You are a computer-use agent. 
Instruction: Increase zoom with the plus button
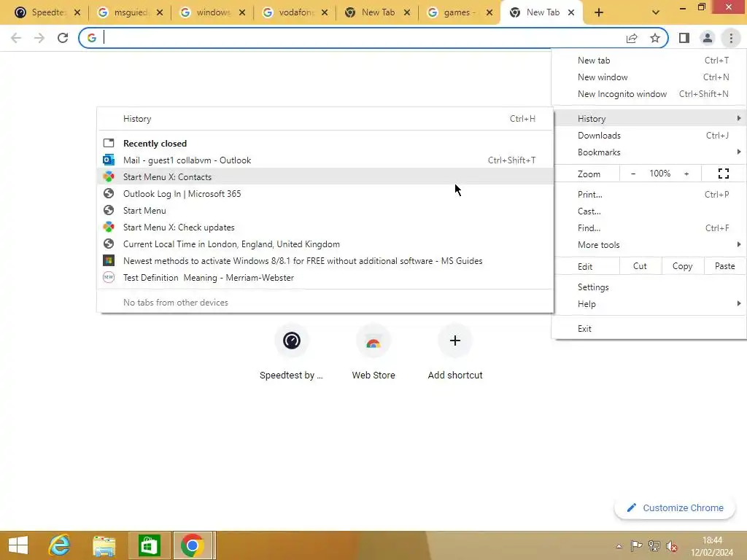(686, 174)
